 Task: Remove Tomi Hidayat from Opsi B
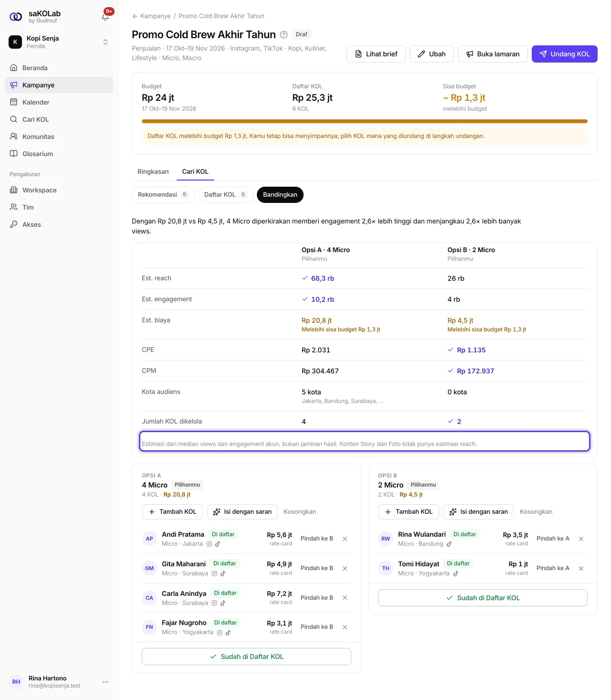tap(581, 568)
